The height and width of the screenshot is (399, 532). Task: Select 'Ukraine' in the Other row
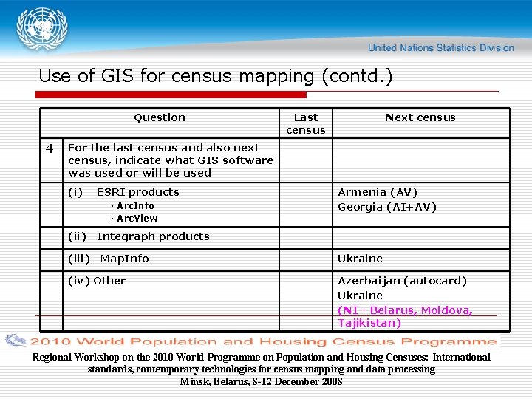[360, 296]
